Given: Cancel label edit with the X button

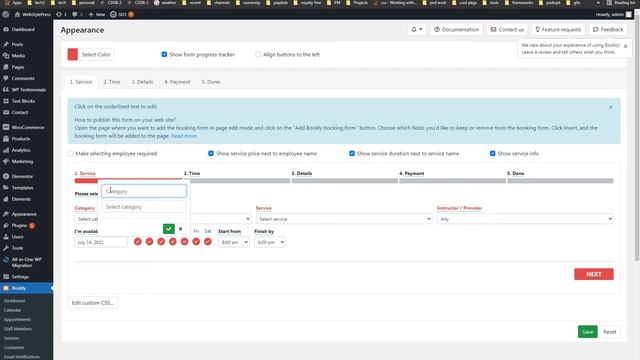Looking at the screenshot, I should pos(180,229).
